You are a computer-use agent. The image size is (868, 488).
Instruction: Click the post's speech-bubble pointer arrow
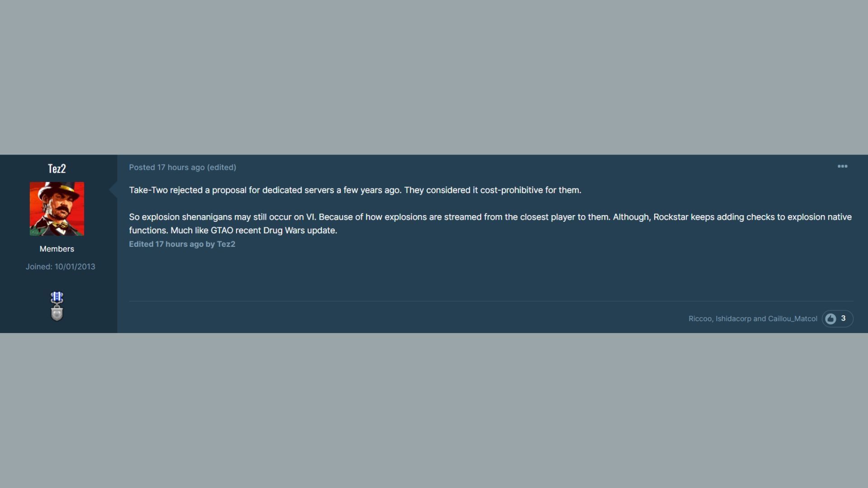[x=113, y=190]
